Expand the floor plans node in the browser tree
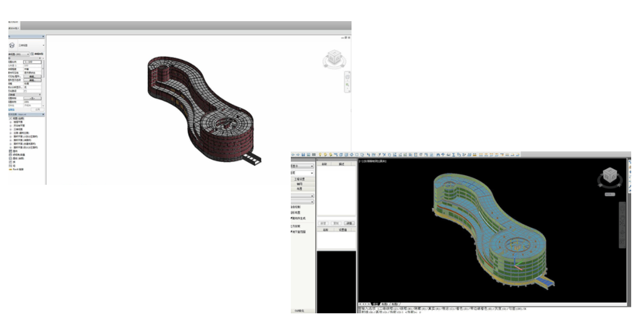 pos(11,122)
